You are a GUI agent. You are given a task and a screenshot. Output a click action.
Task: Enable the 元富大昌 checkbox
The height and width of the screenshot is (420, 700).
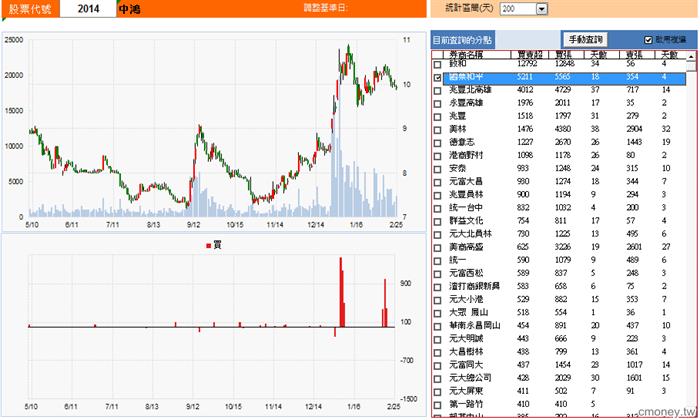437,181
